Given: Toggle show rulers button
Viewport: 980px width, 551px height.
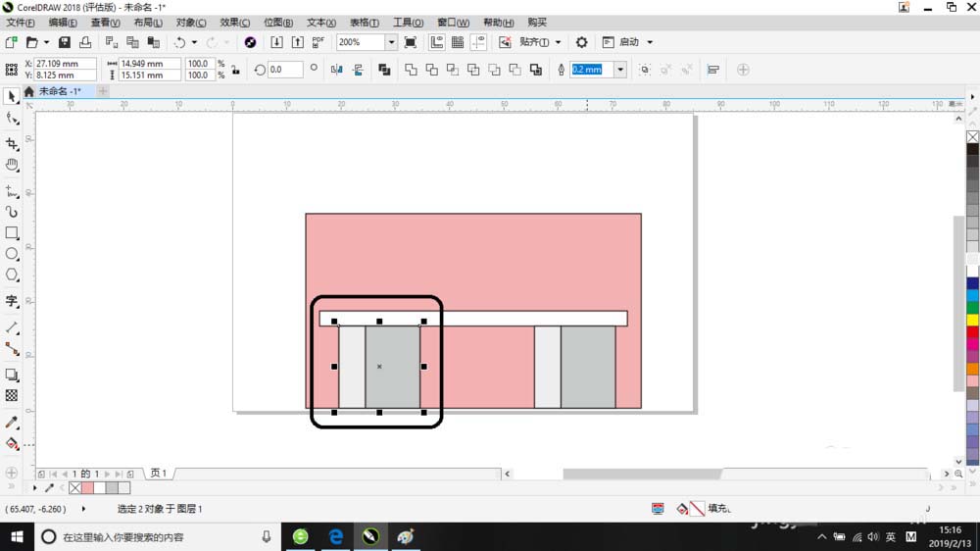Looking at the screenshot, I should coord(436,42).
